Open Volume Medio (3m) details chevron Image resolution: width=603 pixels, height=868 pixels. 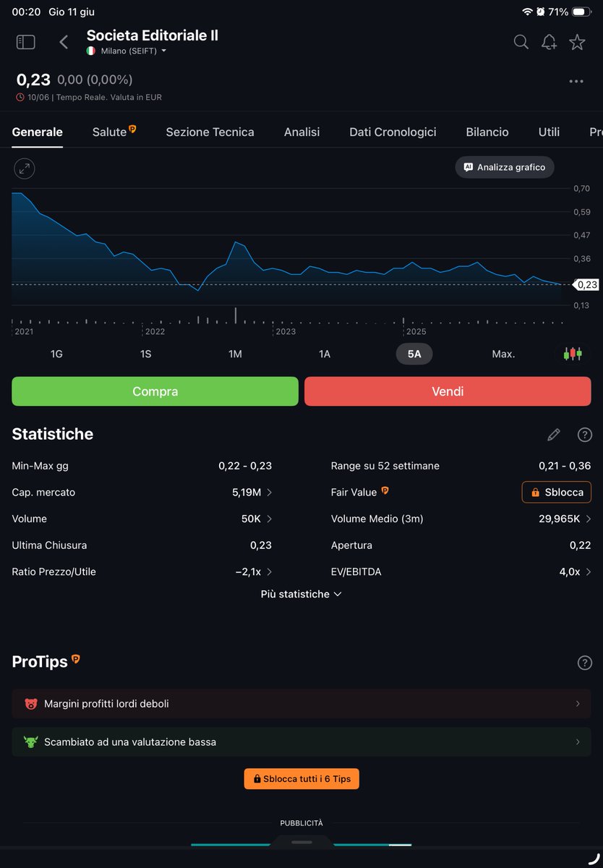588,519
